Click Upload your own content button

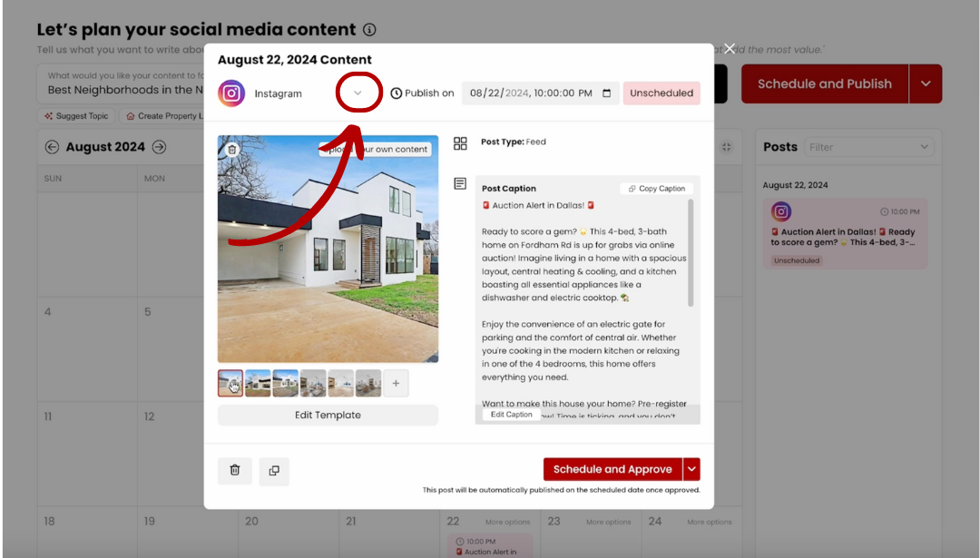375,150
